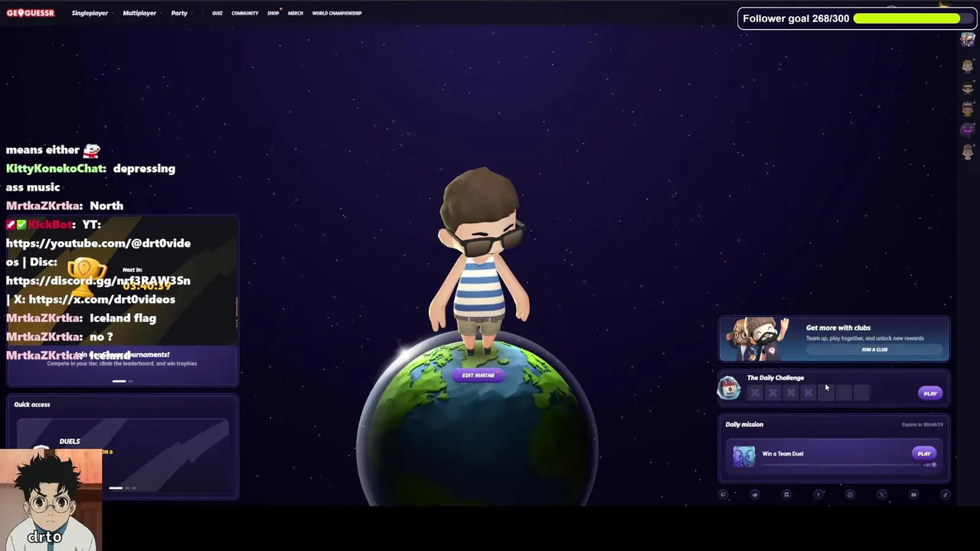Image resolution: width=980 pixels, height=551 pixels.
Task: Open the Party menu
Action: (179, 13)
